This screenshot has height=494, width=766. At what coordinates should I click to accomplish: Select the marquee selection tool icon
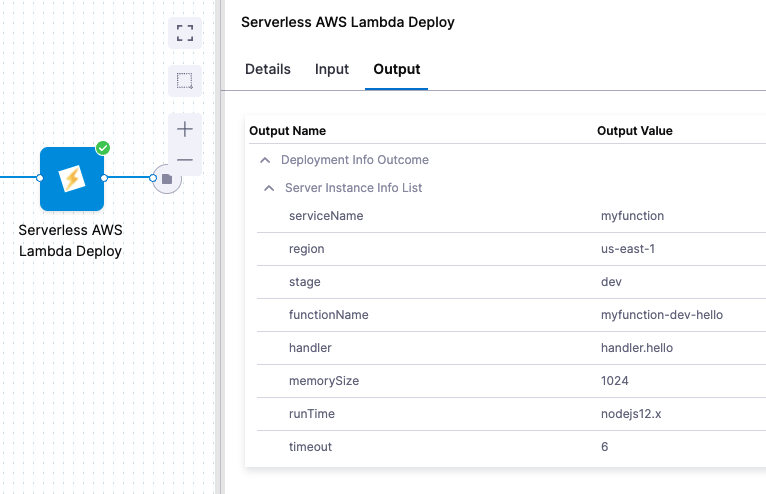[x=185, y=80]
